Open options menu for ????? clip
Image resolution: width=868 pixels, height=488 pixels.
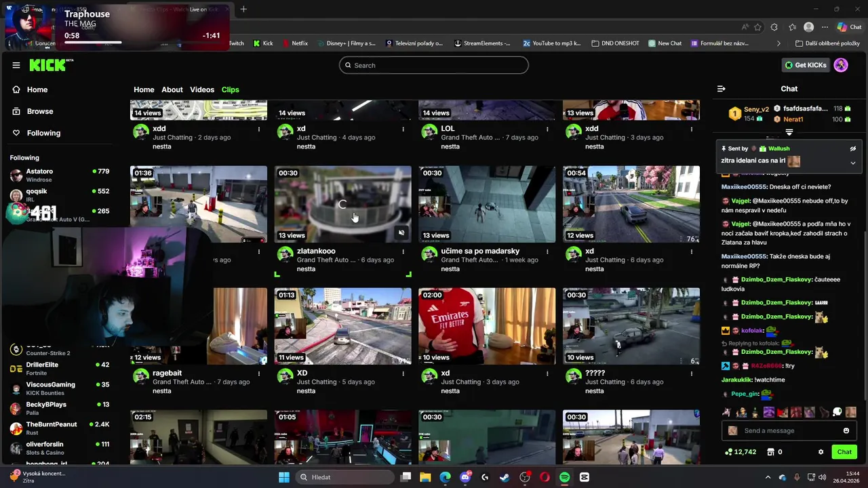point(692,373)
